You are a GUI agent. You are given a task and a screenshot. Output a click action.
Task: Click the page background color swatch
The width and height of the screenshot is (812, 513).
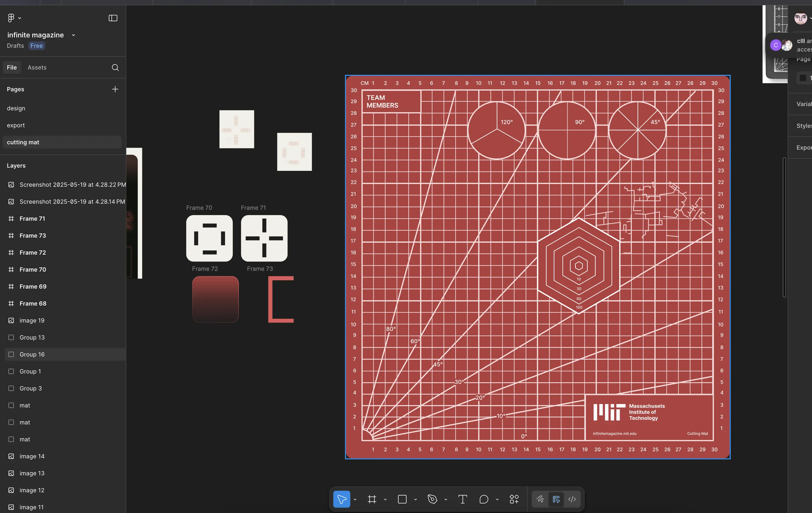tap(803, 78)
